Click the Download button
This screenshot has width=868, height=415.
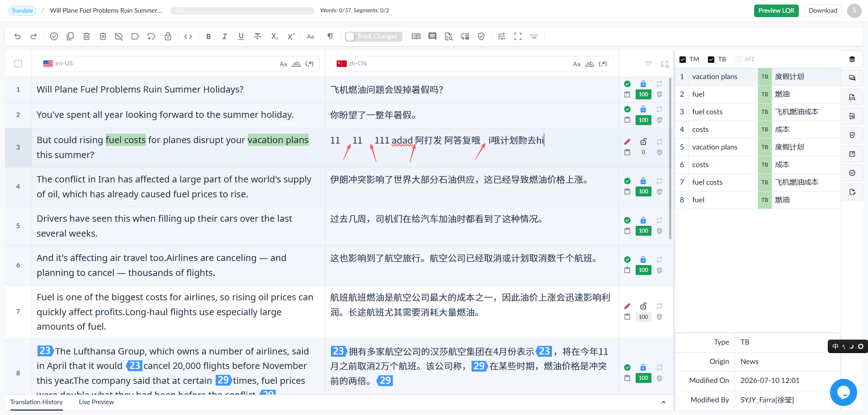click(x=823, y=10)
